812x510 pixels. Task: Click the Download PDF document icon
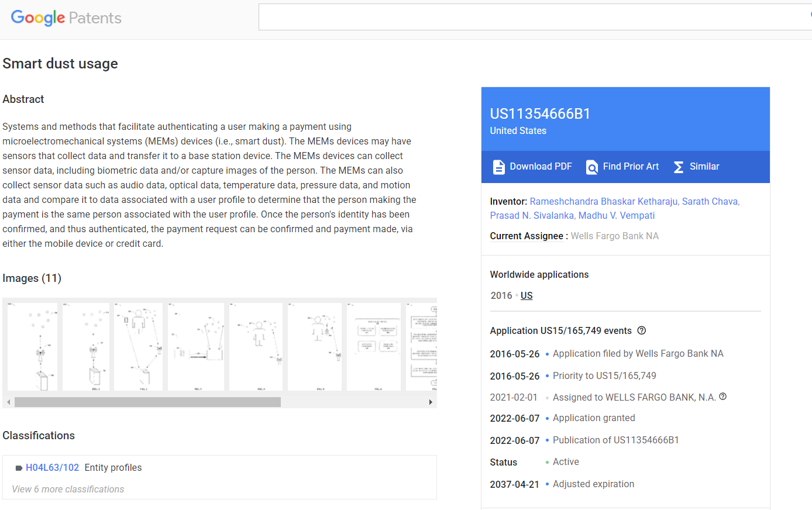point(498,167)
